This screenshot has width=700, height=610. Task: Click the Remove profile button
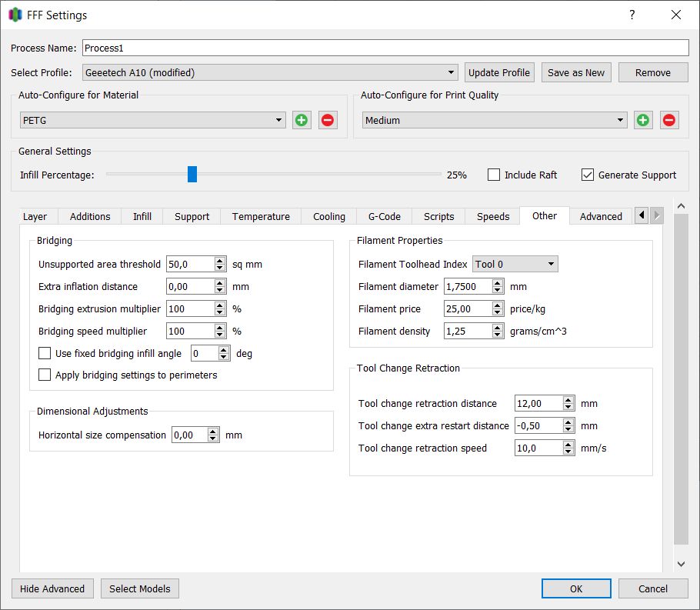tap(652, 72)
